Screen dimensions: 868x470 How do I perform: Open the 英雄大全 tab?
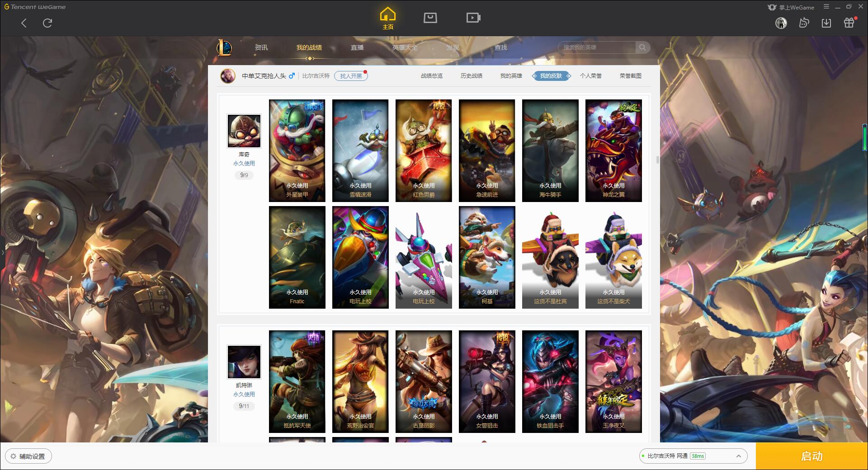point(405,47)
